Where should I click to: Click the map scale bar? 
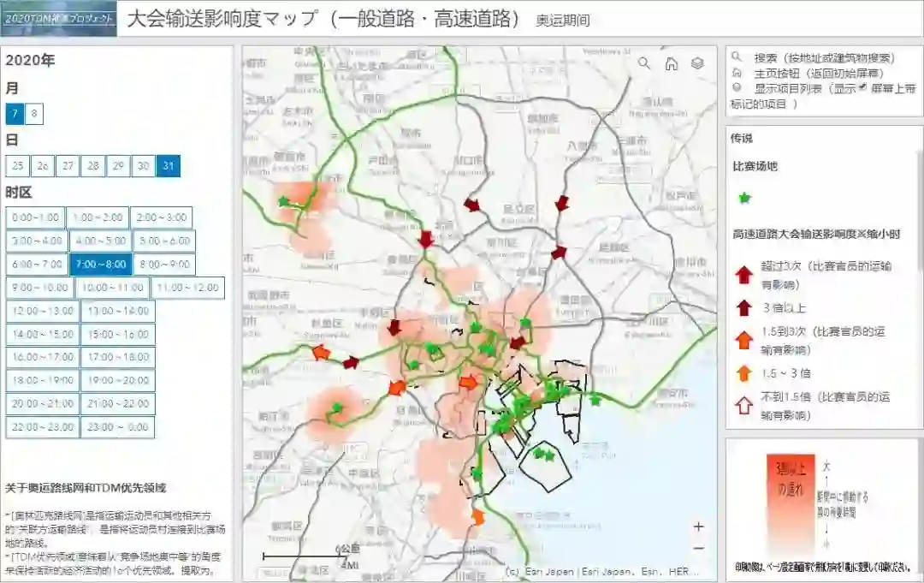304,556
